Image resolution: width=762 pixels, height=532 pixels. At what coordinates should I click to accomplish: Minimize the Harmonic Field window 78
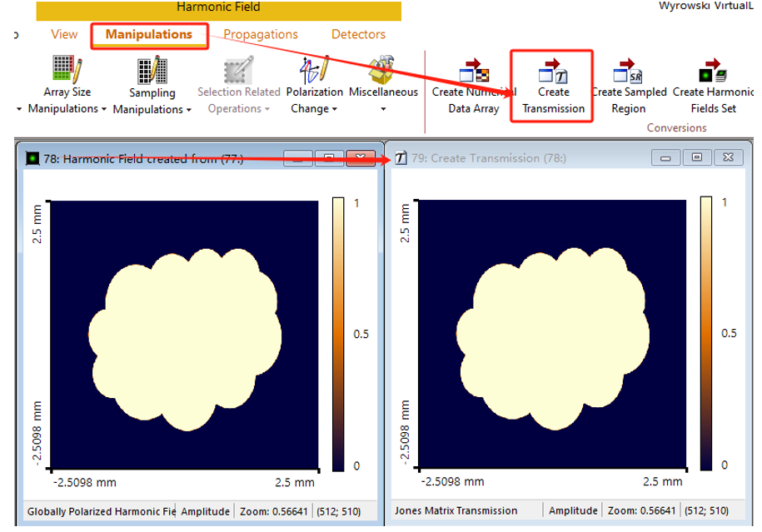298,158
